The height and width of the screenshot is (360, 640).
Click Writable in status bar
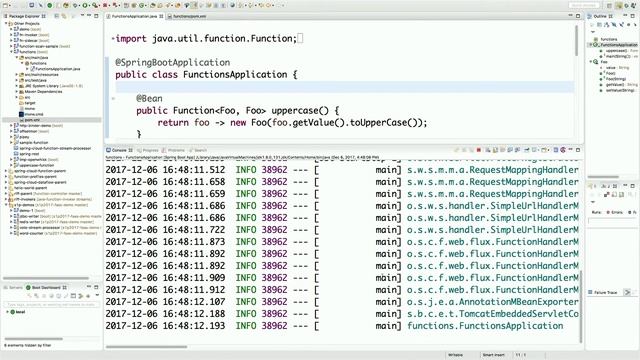[x=456, y=355]
